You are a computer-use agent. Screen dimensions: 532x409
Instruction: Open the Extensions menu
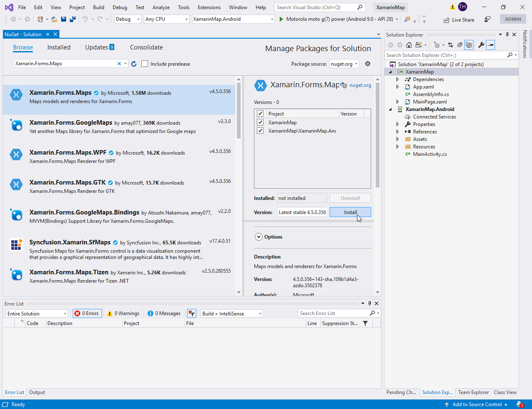pos(209,7)
